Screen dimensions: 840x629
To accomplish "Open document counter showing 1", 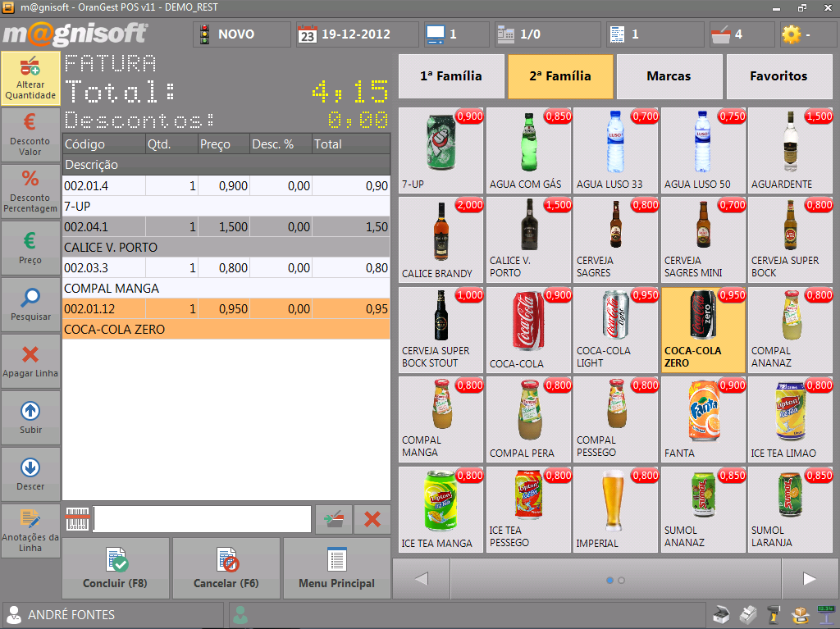I will pyautogui.click(x=655, y=34).
